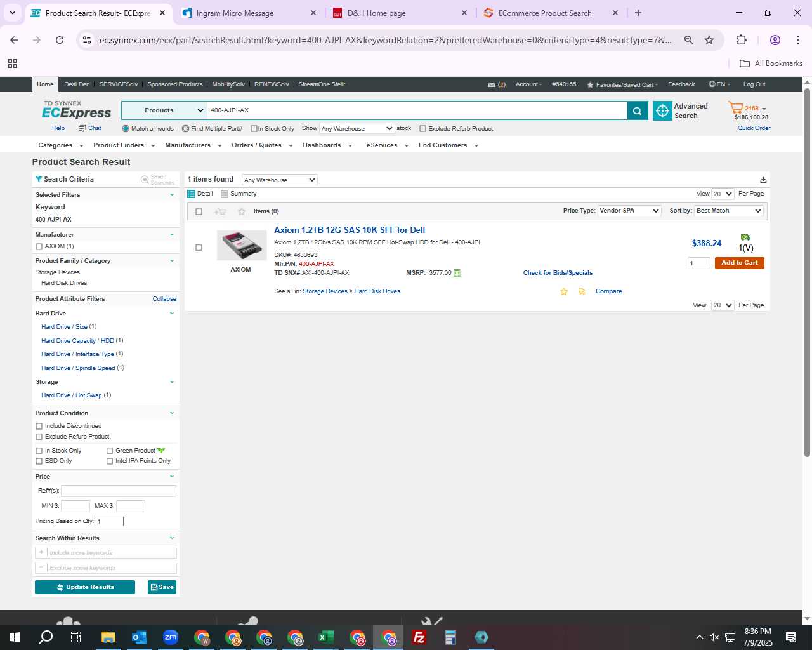Open the Deal Den tab
The image size is (812, 650).
click(x=77, y=84)
